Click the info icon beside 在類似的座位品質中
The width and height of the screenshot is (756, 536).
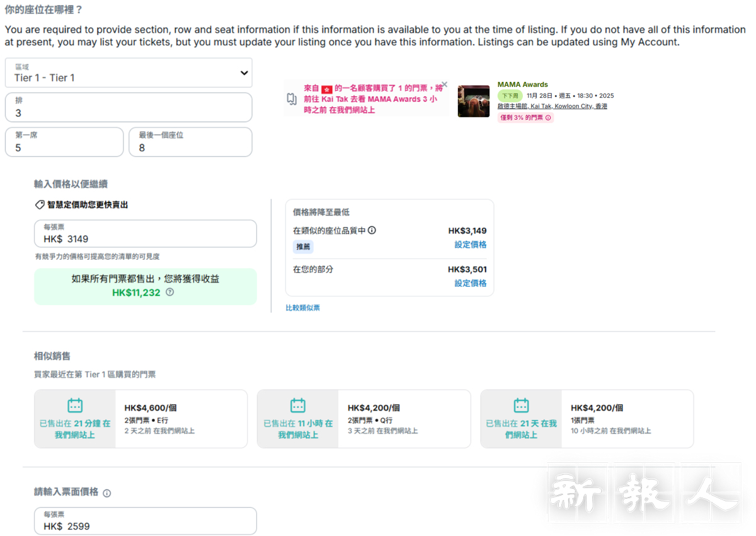coord(372,231)
